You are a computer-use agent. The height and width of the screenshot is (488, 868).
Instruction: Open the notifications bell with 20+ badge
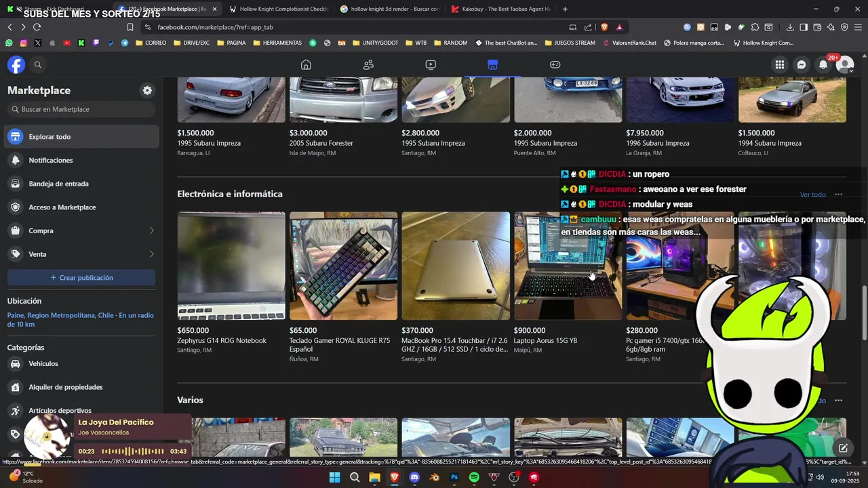[x=823, y=64]
